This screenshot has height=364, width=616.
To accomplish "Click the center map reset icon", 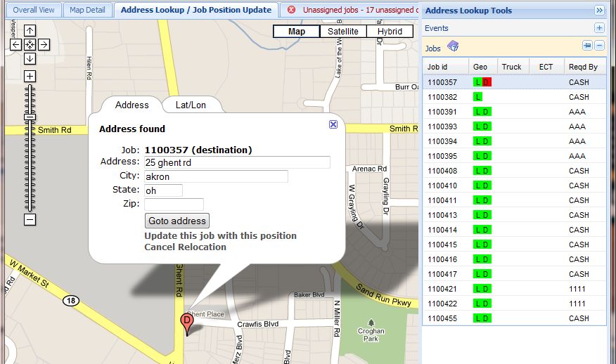I will click(30, 44).
